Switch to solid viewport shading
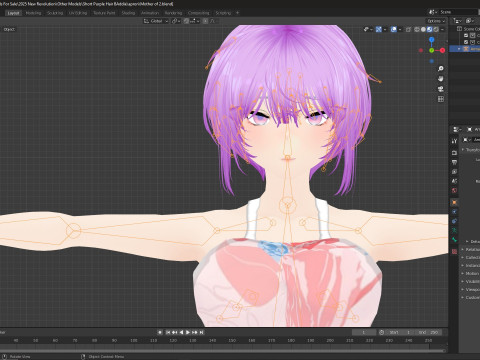 point(423,29)
